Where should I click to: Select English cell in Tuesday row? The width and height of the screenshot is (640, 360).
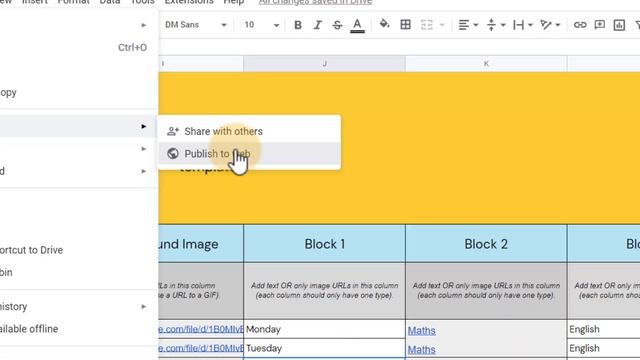click(604, 348)
